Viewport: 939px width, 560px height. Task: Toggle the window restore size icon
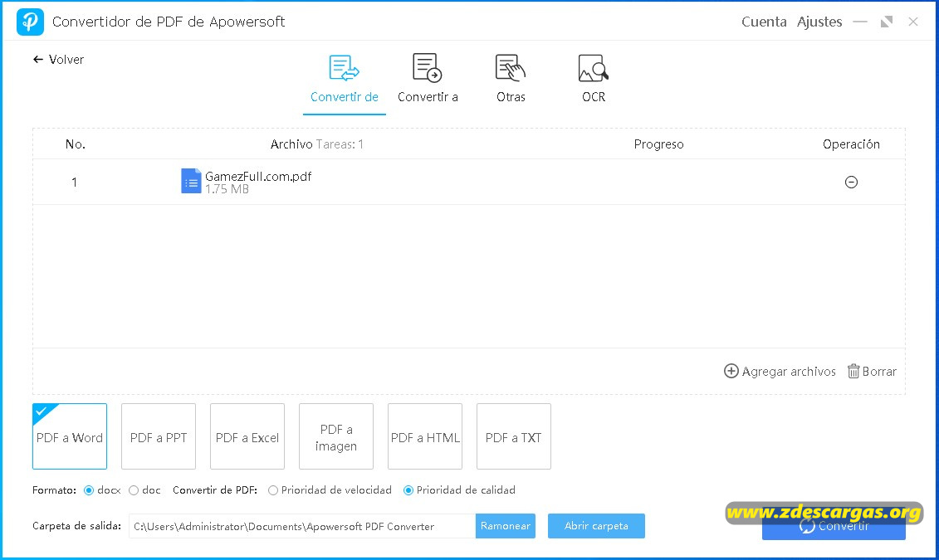point(887,22)
